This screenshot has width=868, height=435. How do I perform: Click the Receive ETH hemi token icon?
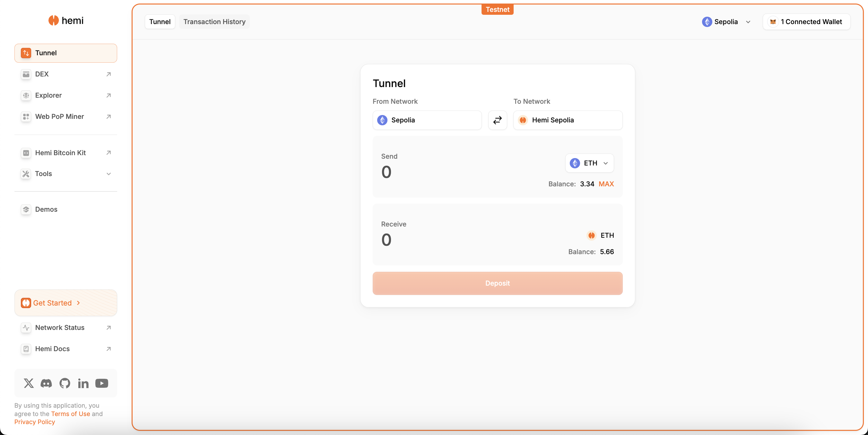(592, 235)
